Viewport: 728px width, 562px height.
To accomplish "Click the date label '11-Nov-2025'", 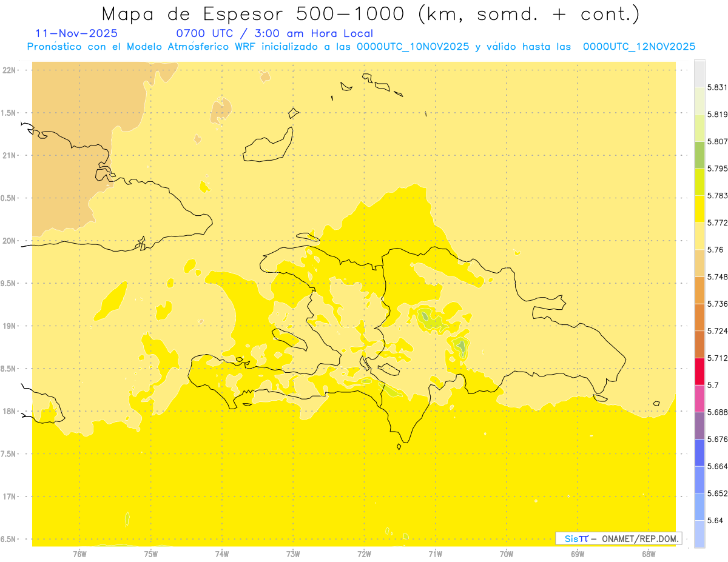I will (x=77, y=33).
